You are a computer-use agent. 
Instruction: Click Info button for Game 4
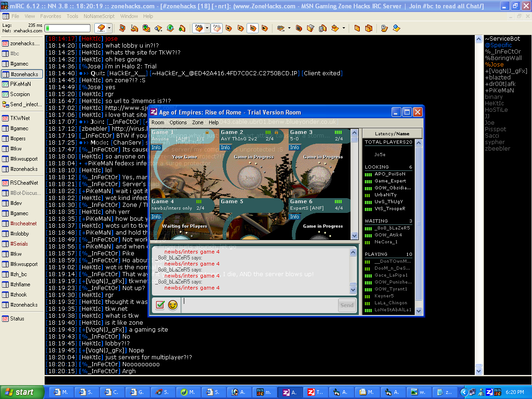[x=156, y=217]
